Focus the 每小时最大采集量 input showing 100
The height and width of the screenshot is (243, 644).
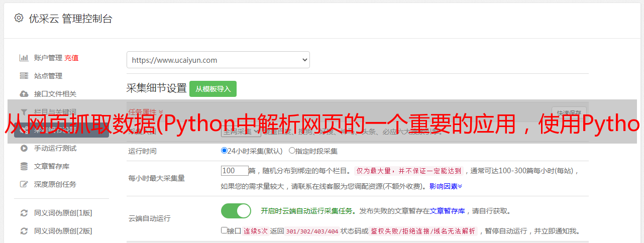point(235,171)
